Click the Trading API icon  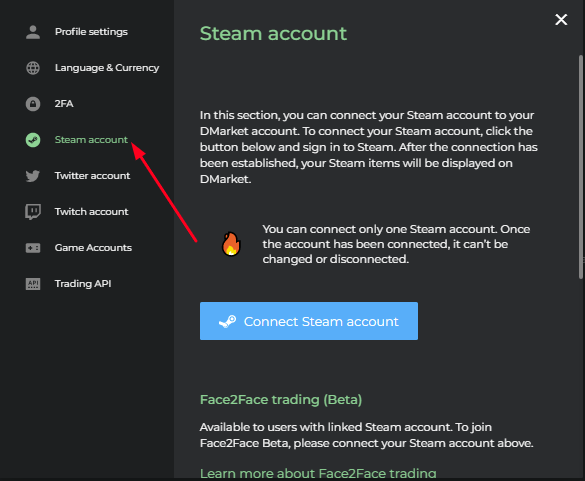[x=33, y=284]
